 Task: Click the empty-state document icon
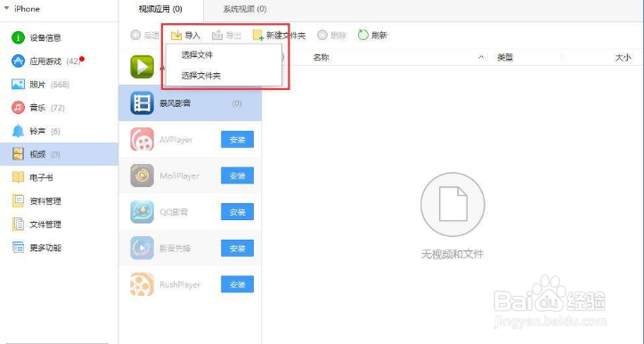coord(452,205)
